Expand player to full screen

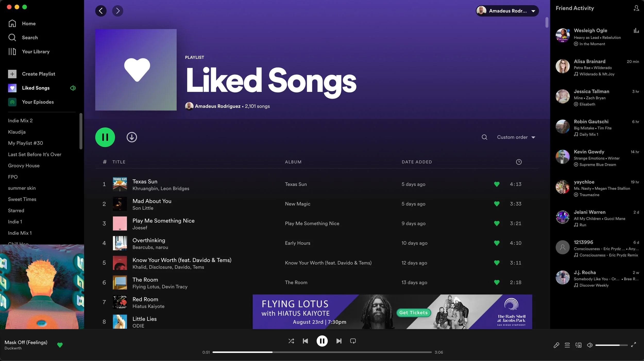click(x=633, y=345)
